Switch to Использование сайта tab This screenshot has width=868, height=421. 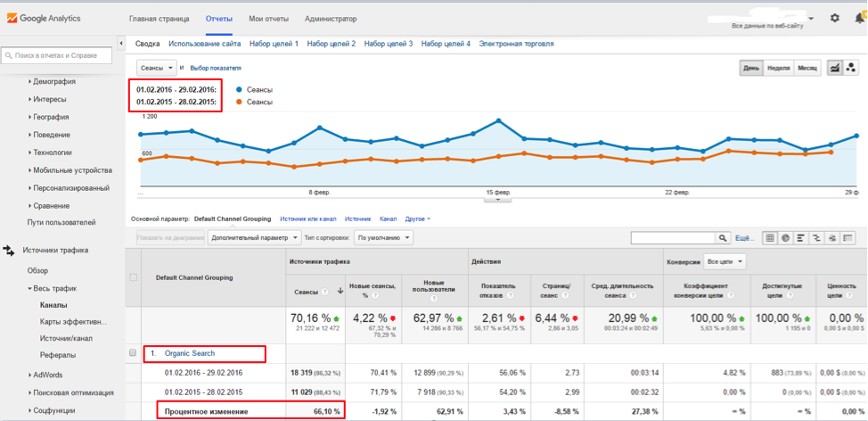(205, 44)
